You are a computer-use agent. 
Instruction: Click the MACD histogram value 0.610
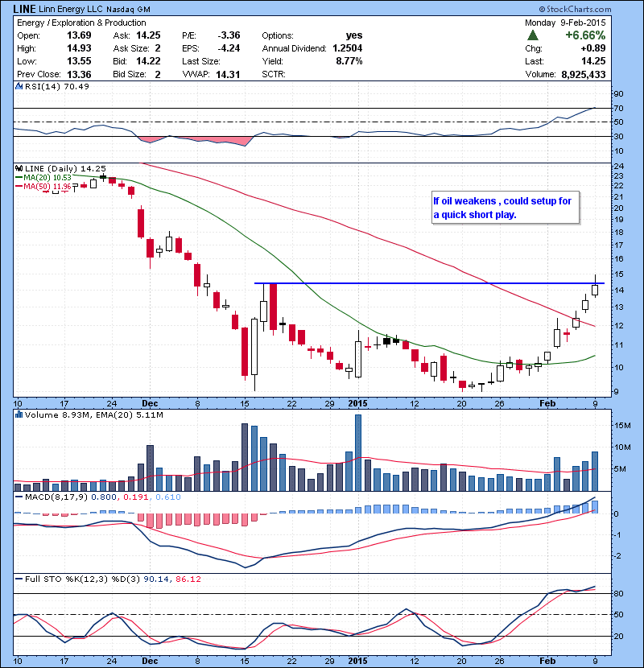(168, 497)
